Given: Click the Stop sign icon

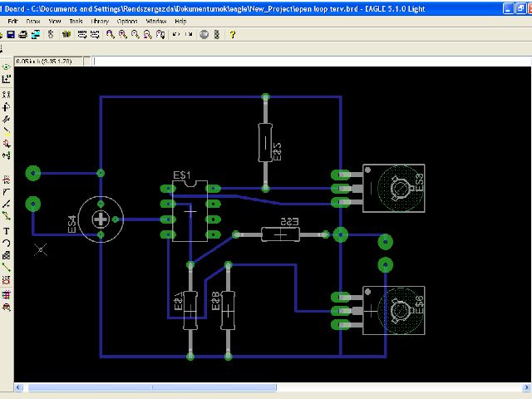Looking at the screenshot, I should tap(204, 34).
